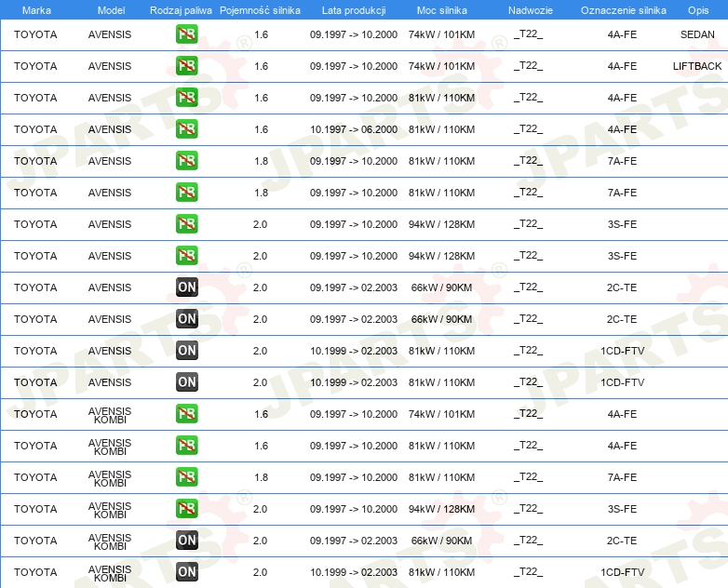The image size is (728, 588).
Task: Click AVENSIS KOMBI model cell in 7A-FE row
Action: [110, 478]
